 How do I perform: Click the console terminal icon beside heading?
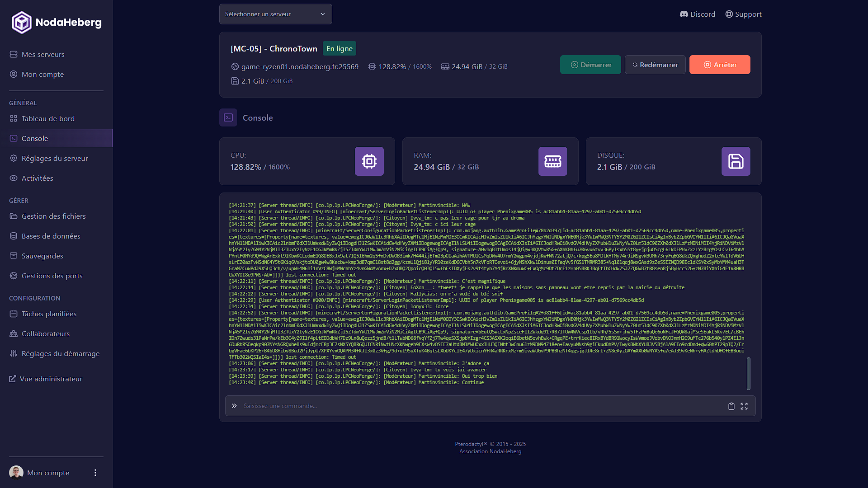coord(228,117)
